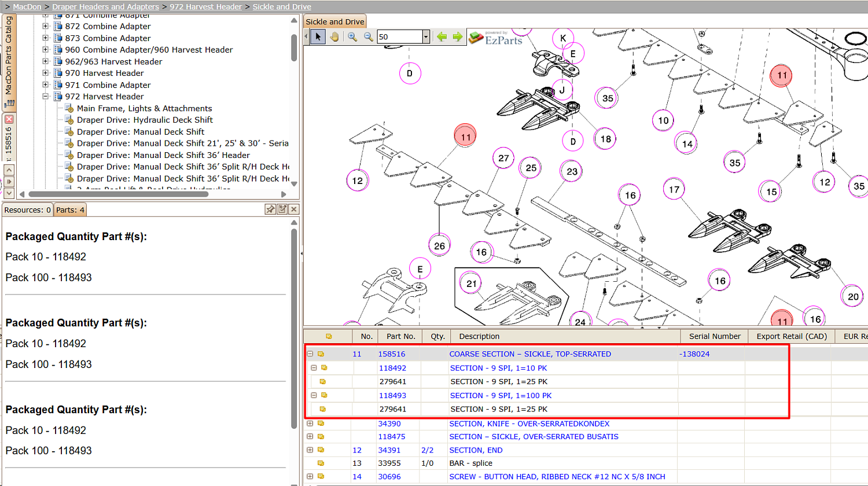
Task: Sort by the Serial Number column header
Action: 715,336
